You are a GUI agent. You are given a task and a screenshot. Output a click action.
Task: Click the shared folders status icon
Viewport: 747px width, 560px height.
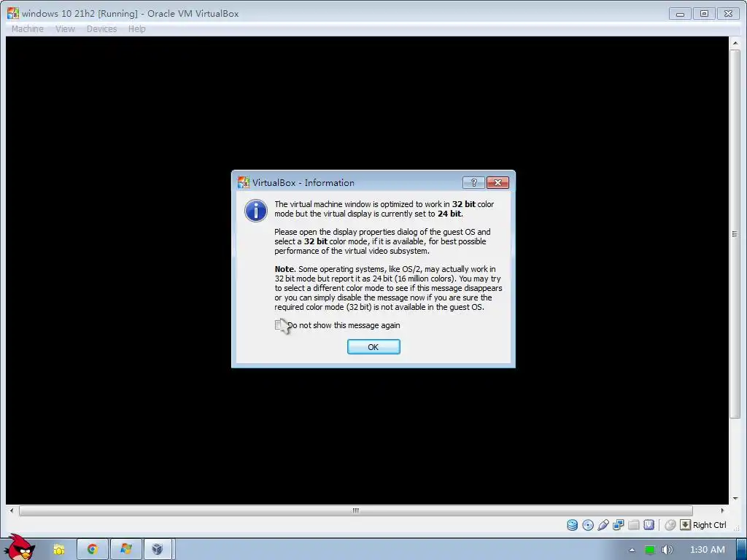(x=634, y=525)
